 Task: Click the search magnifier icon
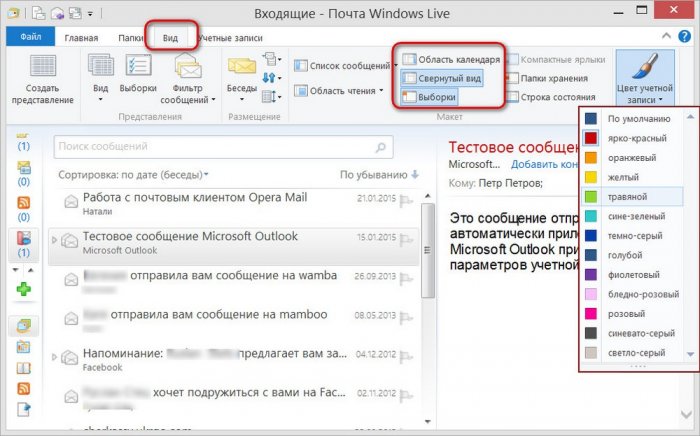click(380, 147)
